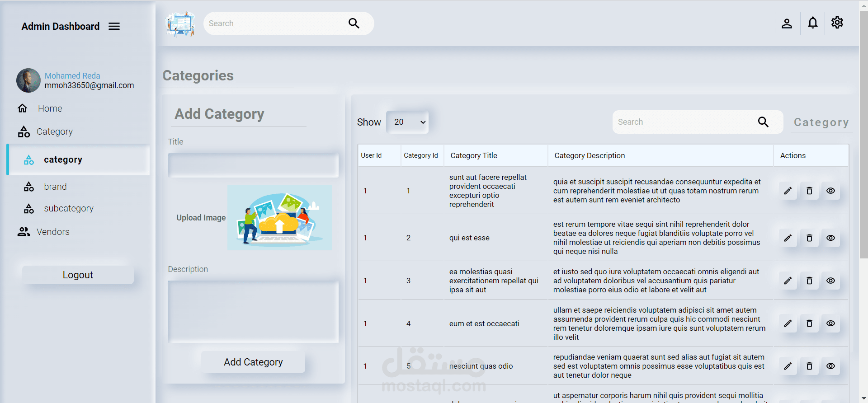Click the upload image illustration thumbnail

[x=280, y=218]
